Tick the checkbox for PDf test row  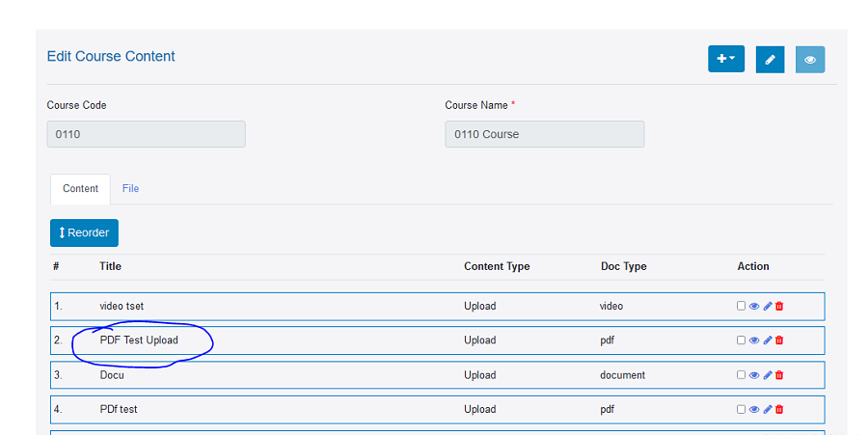pyautogui.click(x=741, y=409)
